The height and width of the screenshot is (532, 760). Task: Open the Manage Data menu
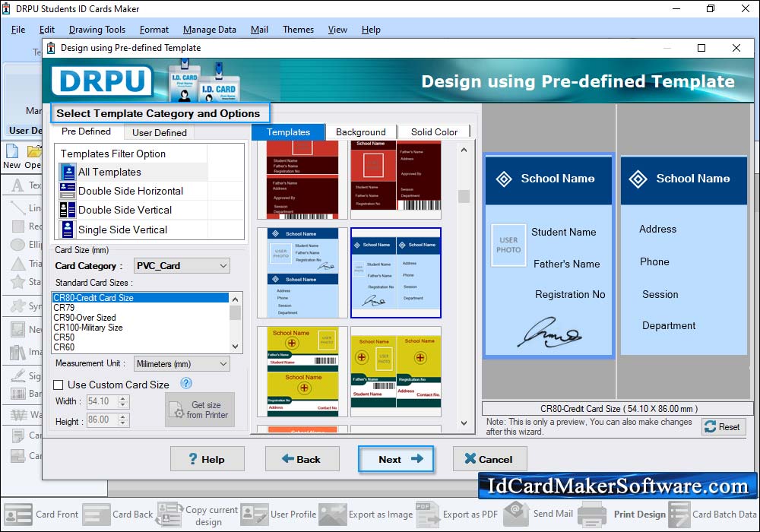pyautogui.click(x=210, y=30)
